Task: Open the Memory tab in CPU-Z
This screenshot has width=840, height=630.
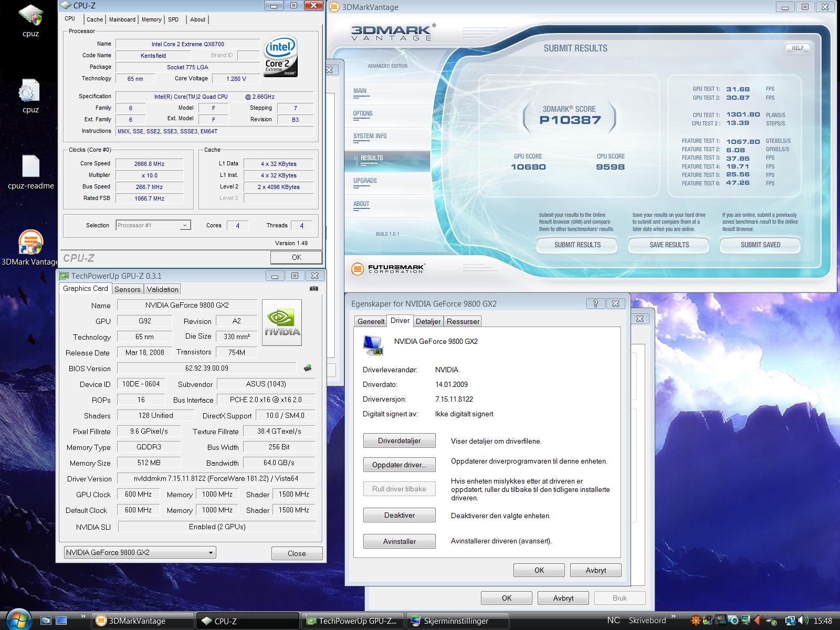Action: tap(151, 19)
